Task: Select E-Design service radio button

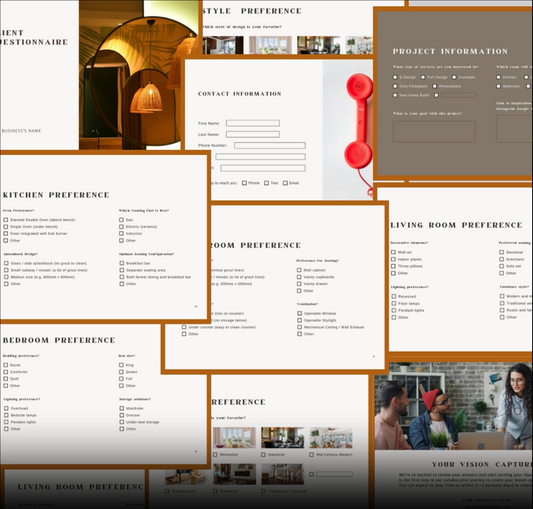Action: [x=395, y=77]
